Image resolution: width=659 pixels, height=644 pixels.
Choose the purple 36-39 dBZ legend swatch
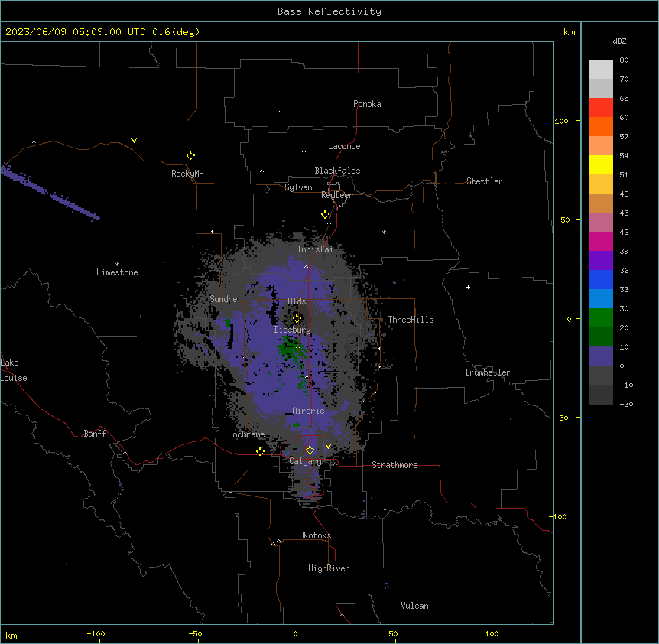tap(601, 260)
